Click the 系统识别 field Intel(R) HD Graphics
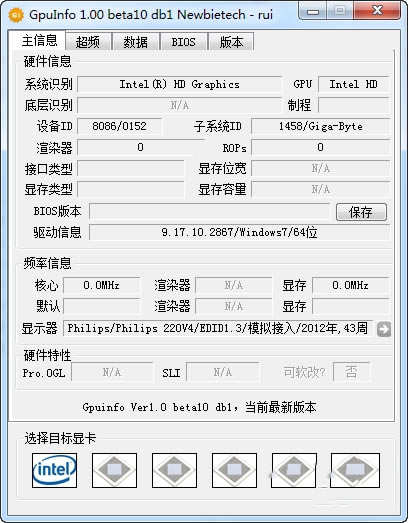Image resolution: width=408 pixels, height=523 pixels. (x=179, y=84)
